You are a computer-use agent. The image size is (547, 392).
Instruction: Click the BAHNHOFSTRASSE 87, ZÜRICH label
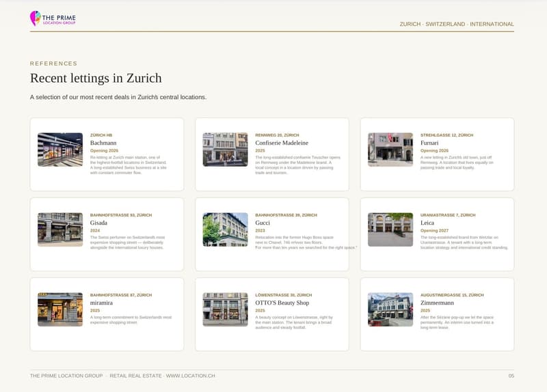121,295
